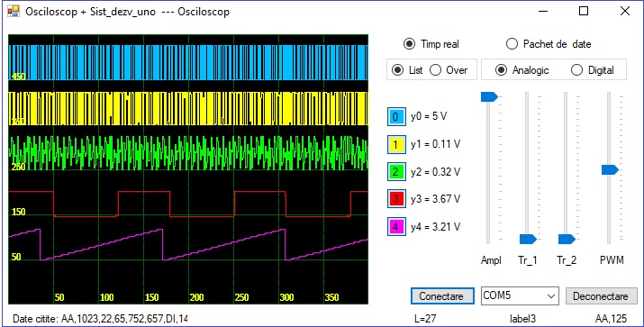Click the app icon in title bar
Screen dimensions: 644x327
click(14, 11)
